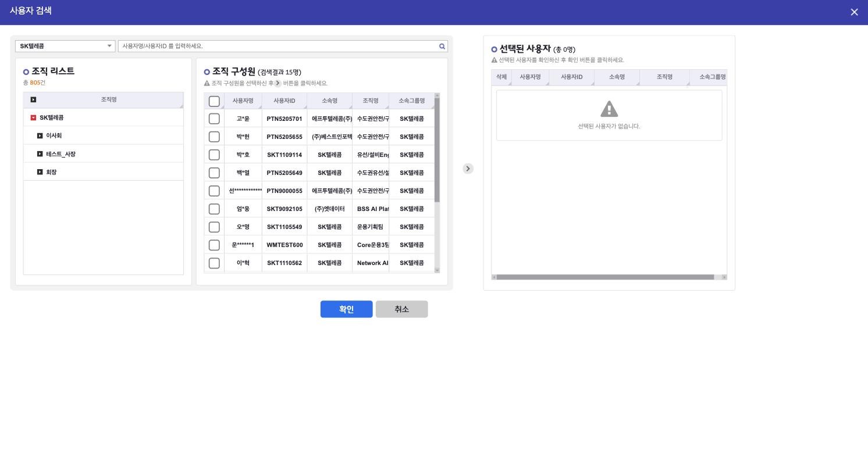The height and width of the screenshot is (472, 868).
Task: Focus the 사용자명/사용자ID search input field
Action: coord(278,46)
